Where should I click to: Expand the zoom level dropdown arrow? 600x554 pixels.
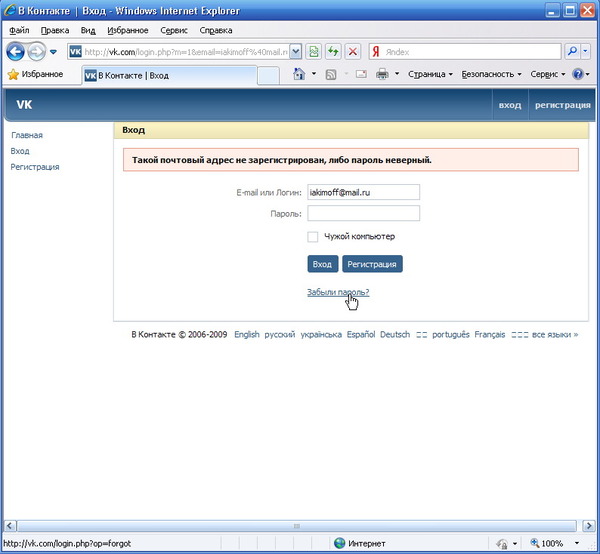(x=577, y=543)
